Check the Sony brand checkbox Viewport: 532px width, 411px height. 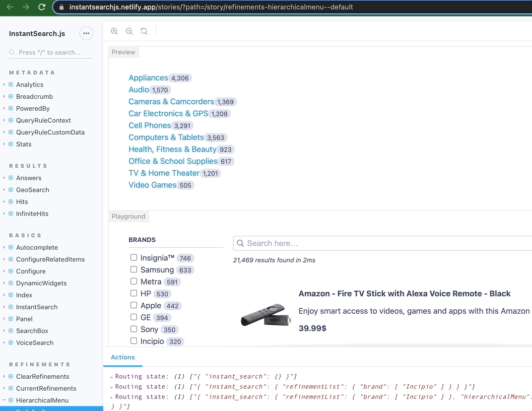pos(133,329)
